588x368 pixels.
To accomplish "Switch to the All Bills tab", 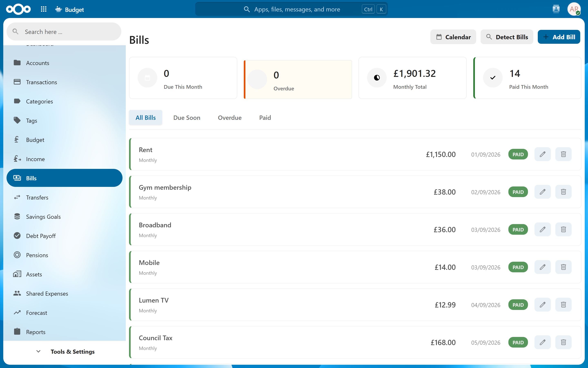I will click(x=146, y=118).
